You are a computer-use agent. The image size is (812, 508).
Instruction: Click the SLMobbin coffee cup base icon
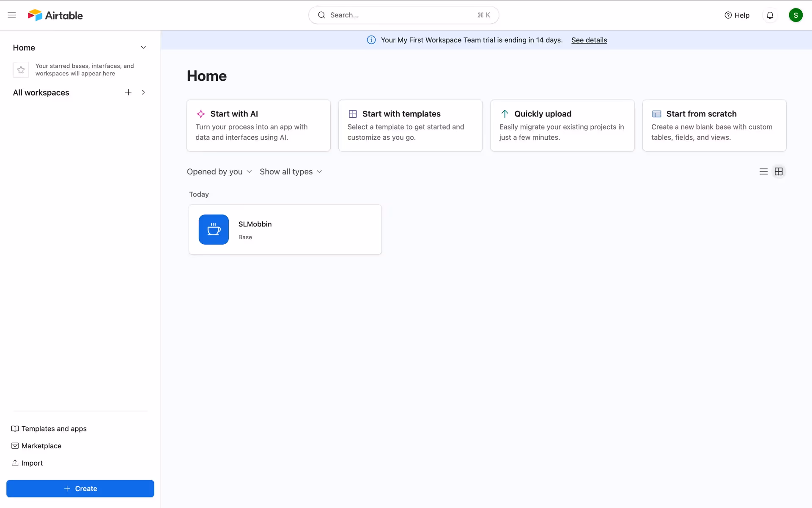pyautogui.click(x=214, y=229)
